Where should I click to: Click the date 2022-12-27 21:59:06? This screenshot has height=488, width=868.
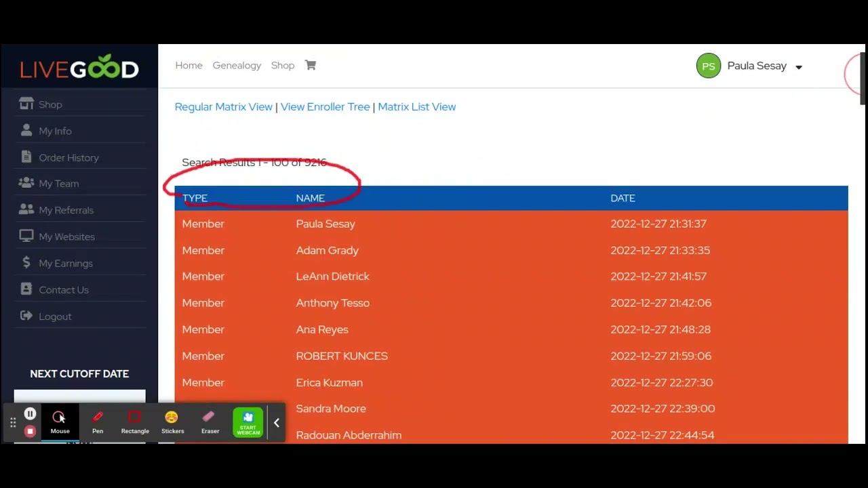point(660,356)
